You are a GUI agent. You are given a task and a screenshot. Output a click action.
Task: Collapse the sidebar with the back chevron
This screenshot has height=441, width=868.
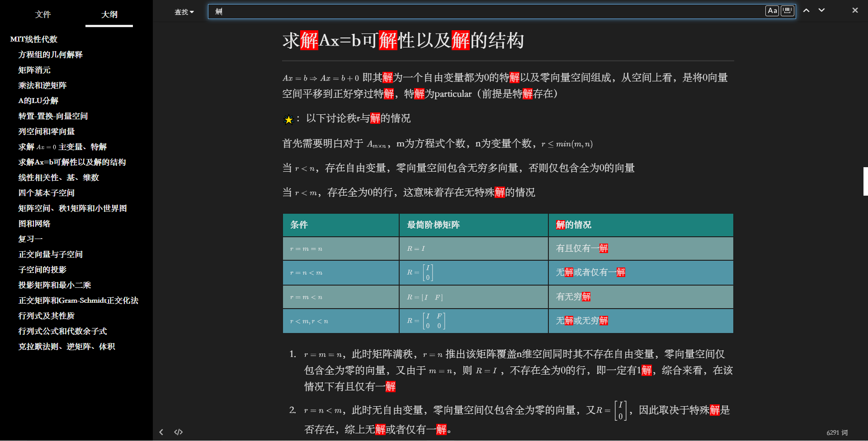pyautogui.click(x=161, y=432)
